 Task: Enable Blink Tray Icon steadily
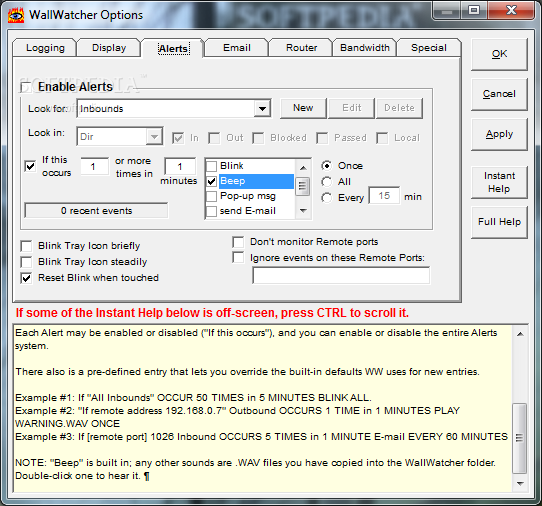click(x=26, y=262)
